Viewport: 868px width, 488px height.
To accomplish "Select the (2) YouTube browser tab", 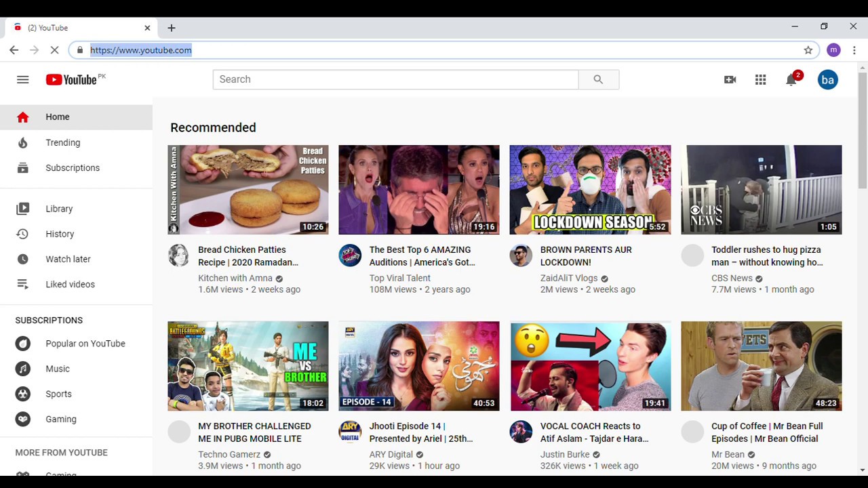I will [x=81, y=28].
